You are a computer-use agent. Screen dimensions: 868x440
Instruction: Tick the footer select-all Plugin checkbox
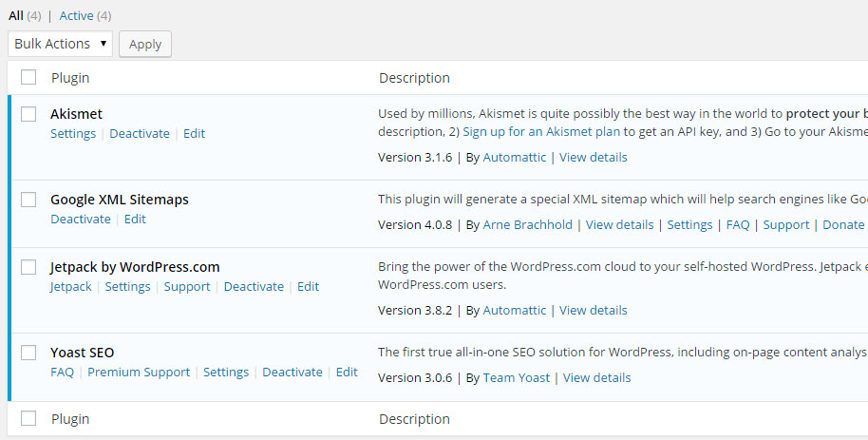point(28,418)
